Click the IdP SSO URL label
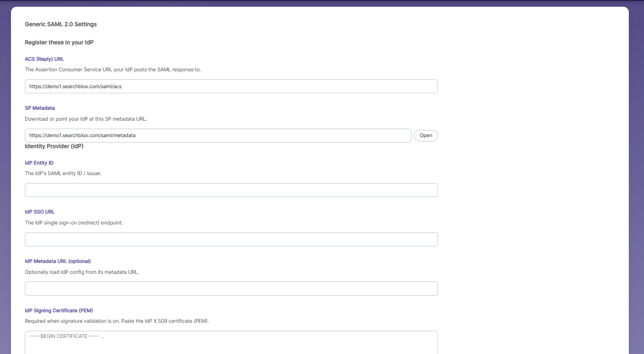Viewport: 644px width, 354px height. tap(40, 212)
